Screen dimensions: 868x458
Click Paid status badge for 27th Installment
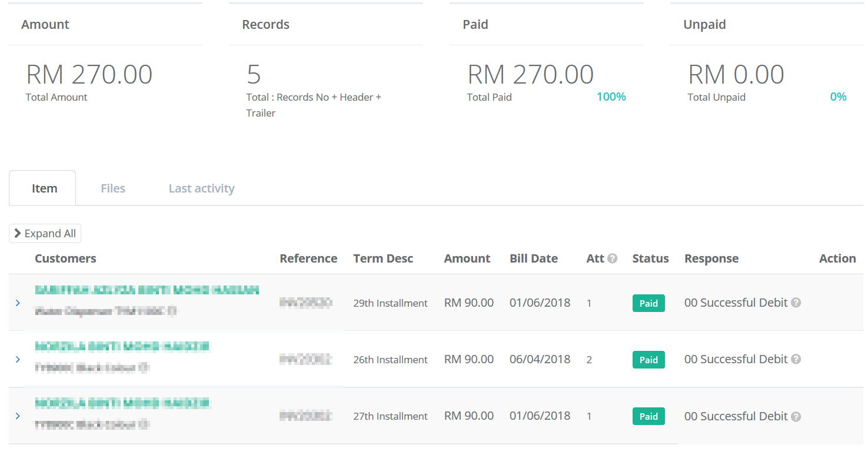tap(648, 416)
